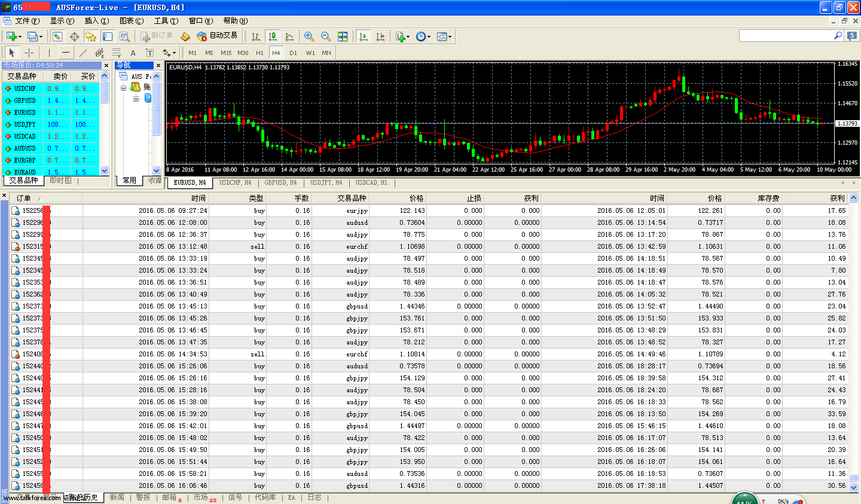Click search input field in toolbar

click(x=786, y=36)
